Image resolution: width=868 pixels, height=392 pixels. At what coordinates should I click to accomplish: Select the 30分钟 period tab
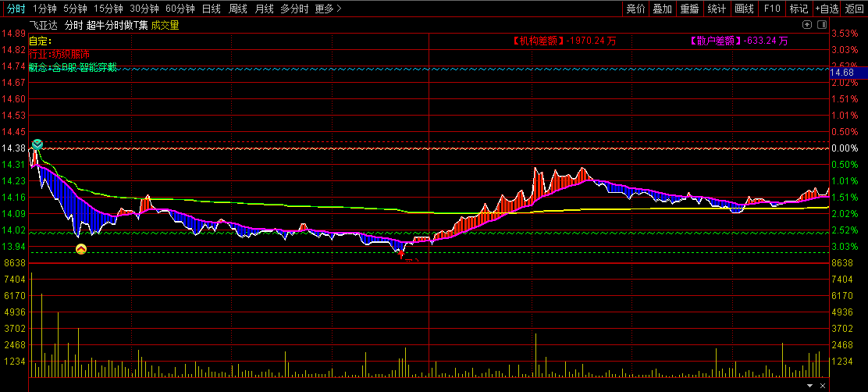tap(144, 9)
